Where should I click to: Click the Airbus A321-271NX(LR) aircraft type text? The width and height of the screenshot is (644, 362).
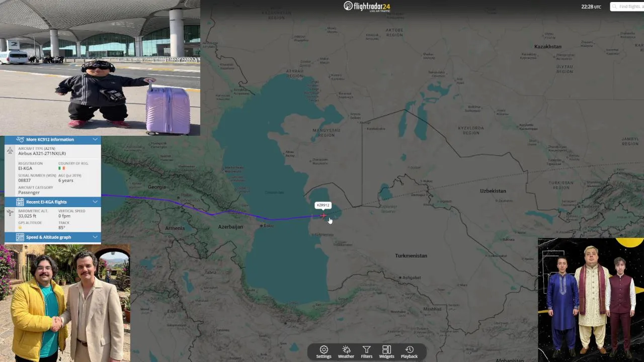click(x=42, y=153)
